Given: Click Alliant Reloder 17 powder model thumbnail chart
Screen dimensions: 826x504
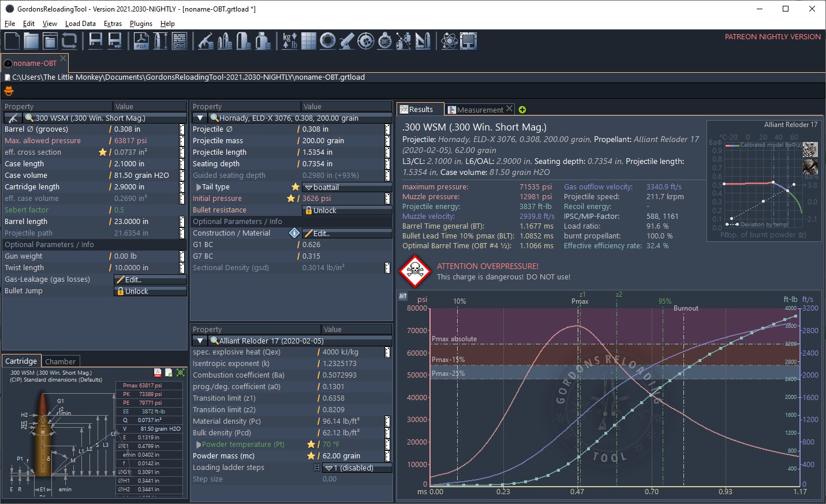Looking at the screenshot, I should click(763, 180).
